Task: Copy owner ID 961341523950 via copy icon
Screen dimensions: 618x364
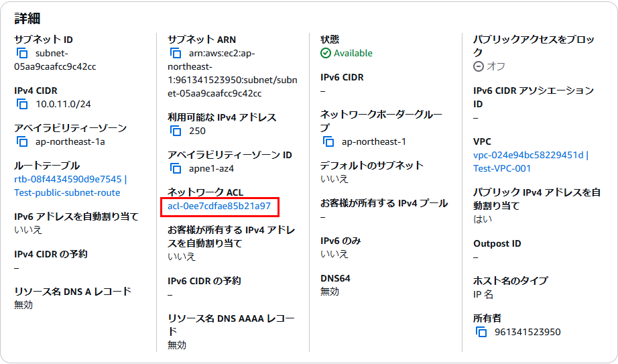Action: click(481, 332)
